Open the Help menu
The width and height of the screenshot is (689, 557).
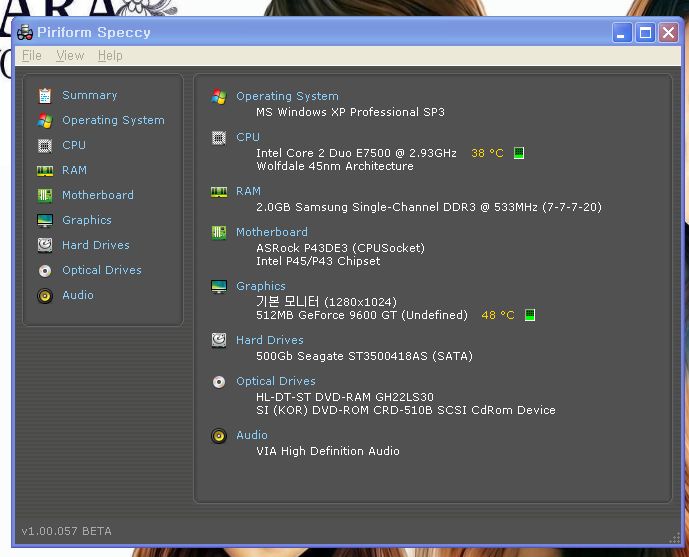click(x=110, y=56)
